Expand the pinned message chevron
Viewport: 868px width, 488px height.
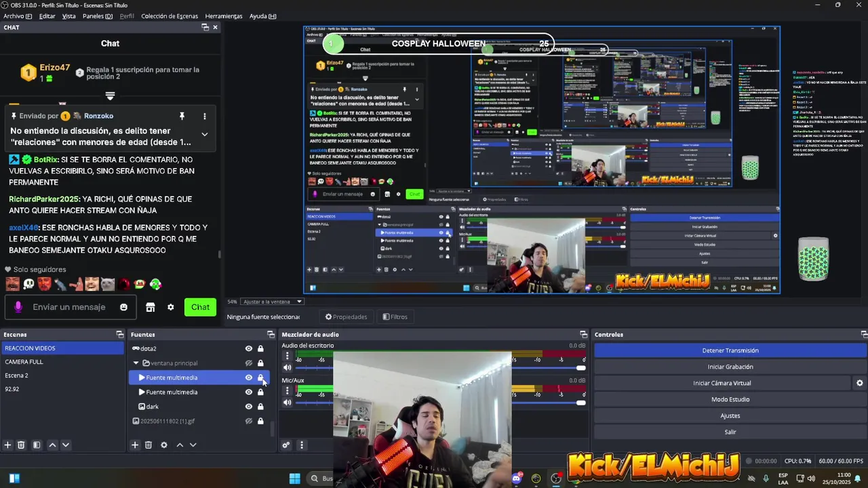pos(204,134)
